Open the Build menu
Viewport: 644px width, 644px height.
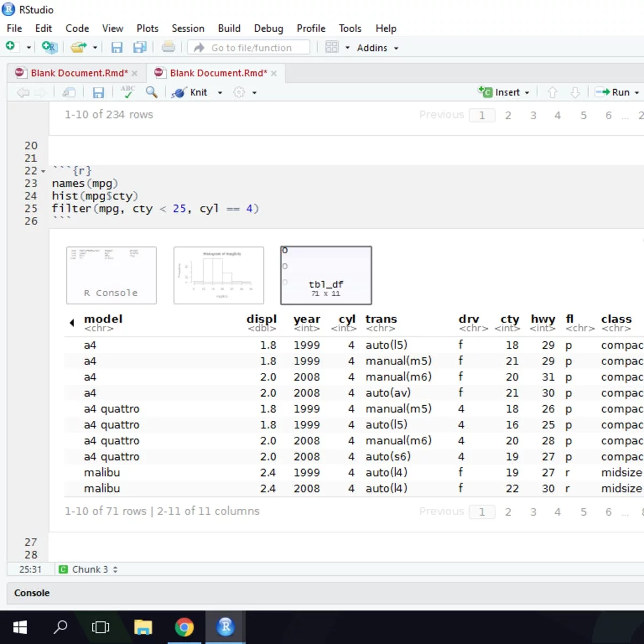[x=229, y=28]
